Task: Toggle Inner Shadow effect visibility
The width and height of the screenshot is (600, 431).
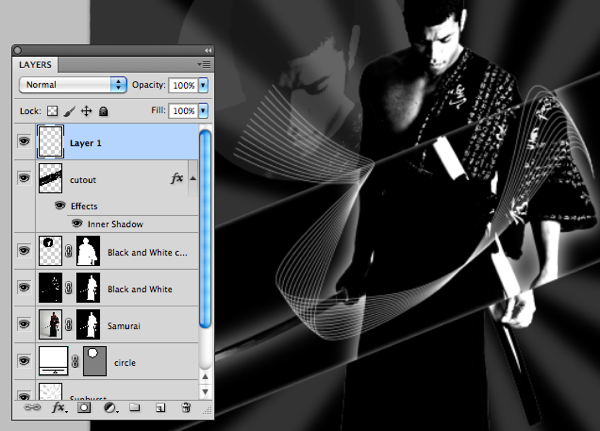Action: pyautogui.click(x=77, y=223)
